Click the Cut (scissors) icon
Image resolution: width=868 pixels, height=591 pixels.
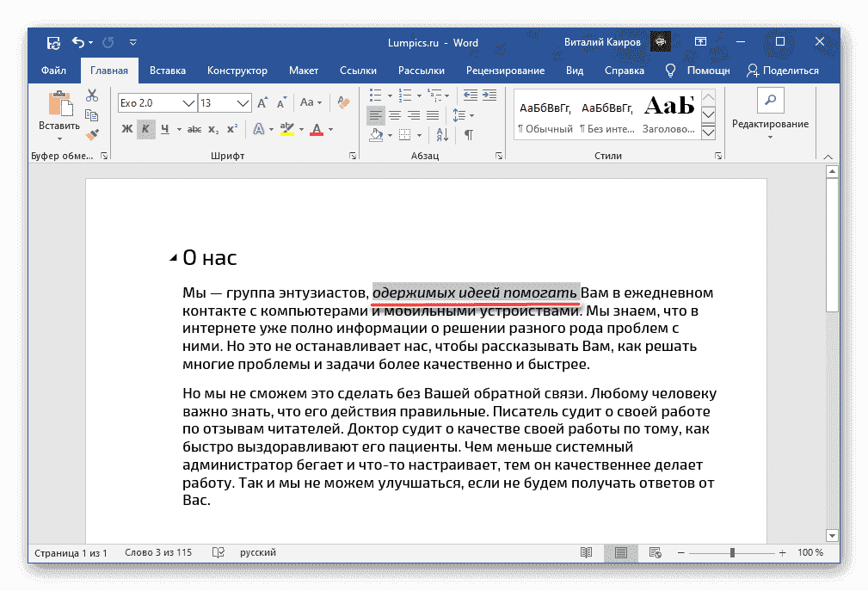coord(92,95)
